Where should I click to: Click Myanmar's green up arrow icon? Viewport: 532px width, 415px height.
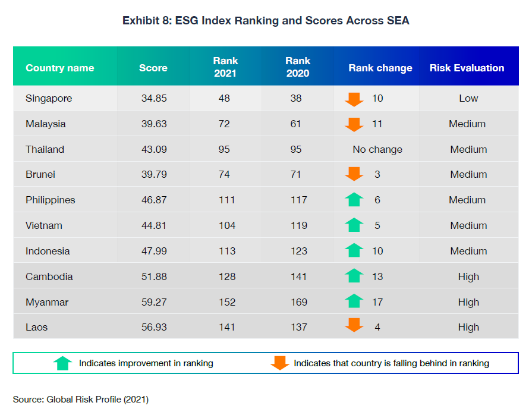354,301
